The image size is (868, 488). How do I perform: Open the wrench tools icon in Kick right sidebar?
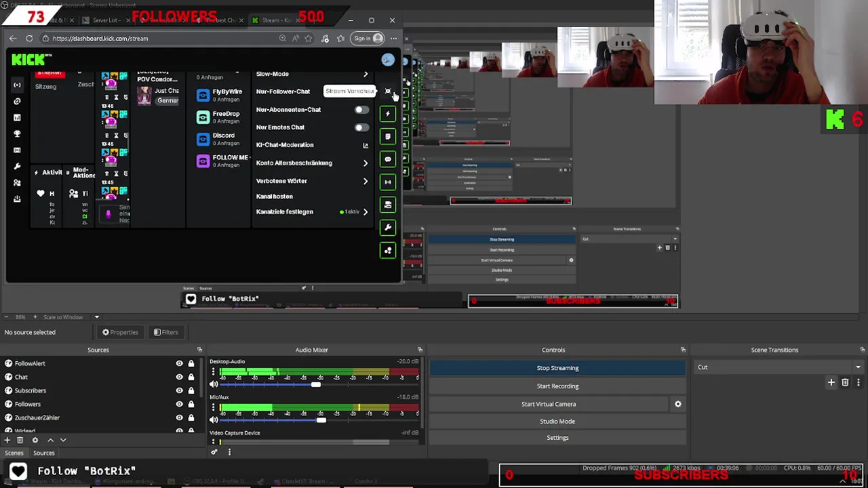coord(388,227)
